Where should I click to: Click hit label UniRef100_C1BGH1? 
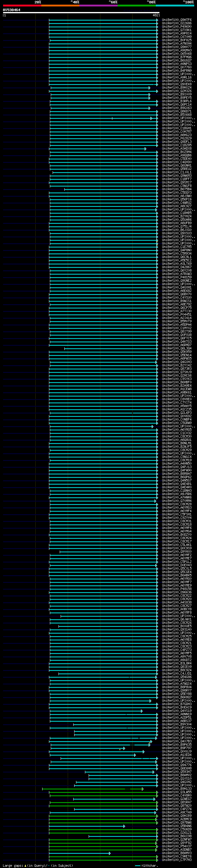tap(177, 128)
